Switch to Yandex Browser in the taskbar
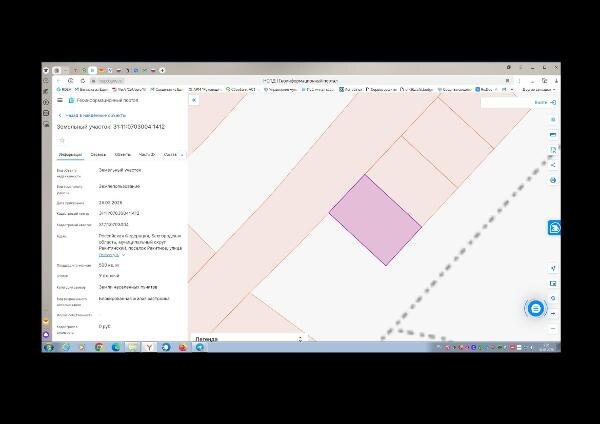This screenshot has width=600, height=424. coord(149,347)
